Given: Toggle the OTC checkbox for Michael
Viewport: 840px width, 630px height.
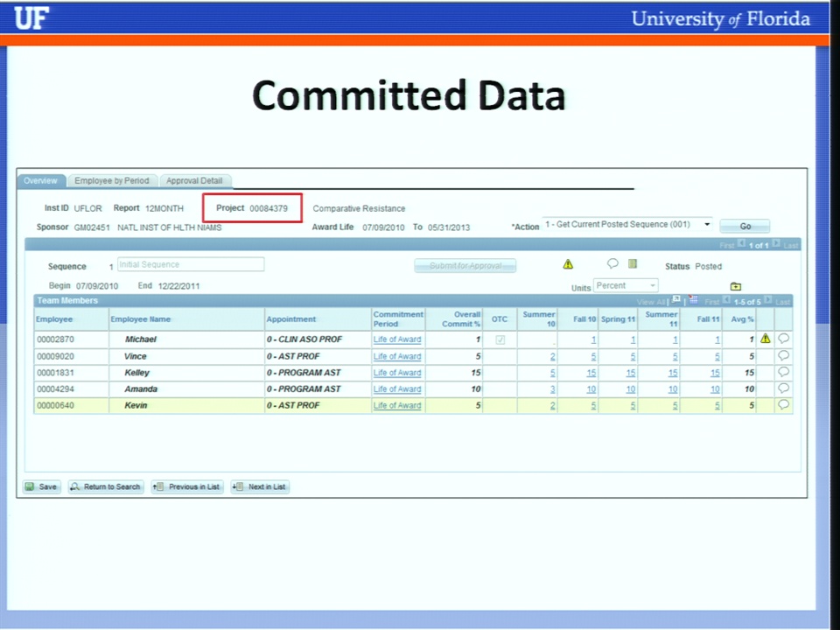Looking at the screenshot, I should [x=500, y=339].
